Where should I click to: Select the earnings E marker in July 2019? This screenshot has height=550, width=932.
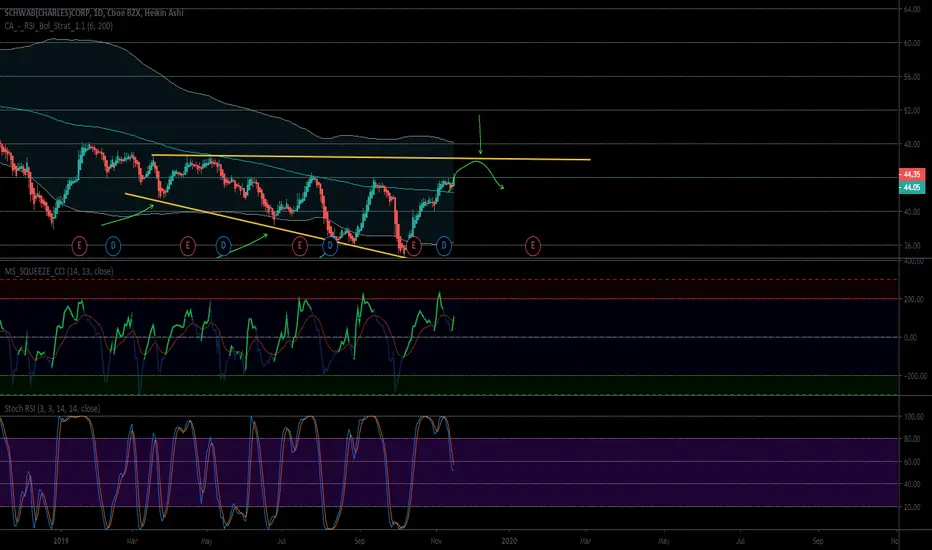point(300,245)
